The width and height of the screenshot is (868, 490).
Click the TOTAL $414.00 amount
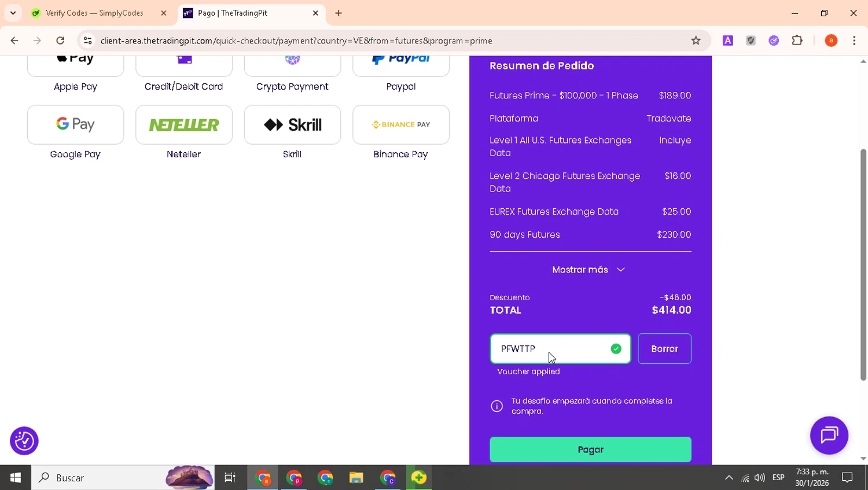click(x=671, y=310)
